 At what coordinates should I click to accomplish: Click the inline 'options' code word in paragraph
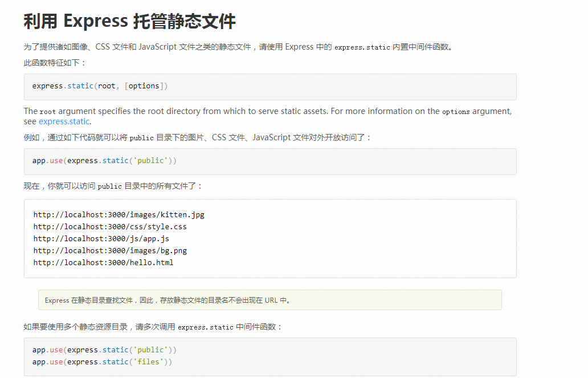[456, 112]
